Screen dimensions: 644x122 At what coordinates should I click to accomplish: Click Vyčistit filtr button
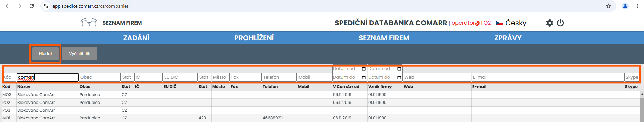click(80, 54)
